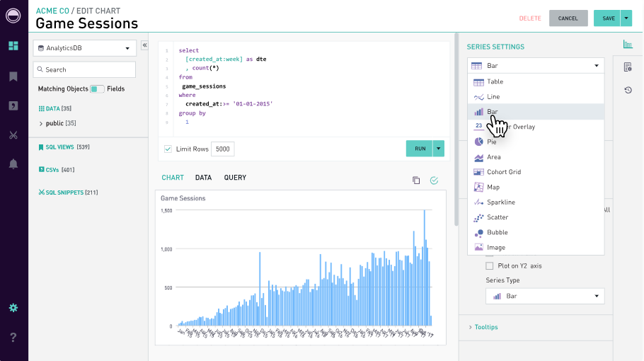Click the copy chart icon
This screenshot has height=361, width=644.
tap(416, 180)
